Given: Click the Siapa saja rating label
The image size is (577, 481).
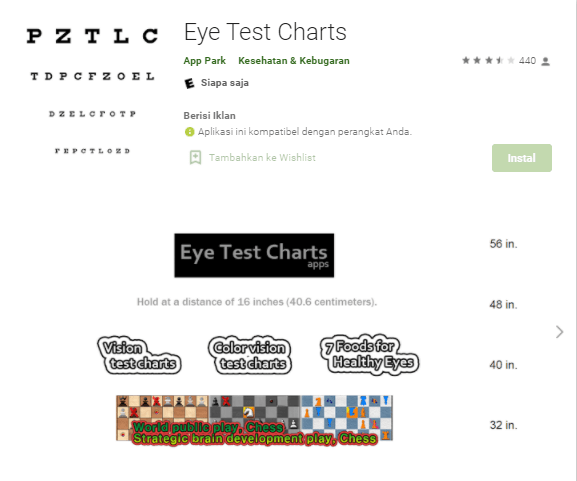Looking at the screenshot, I should [225, 83].
